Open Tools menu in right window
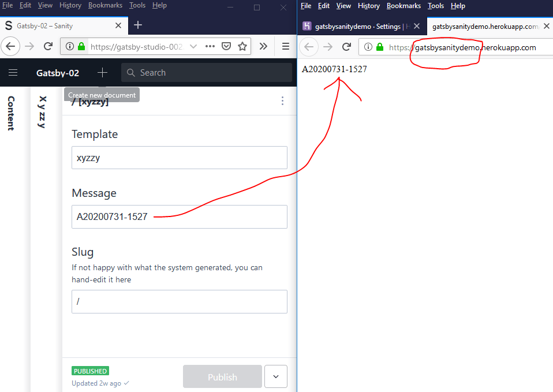553x392 pixels. pyautogui.click(x=436, y=6)
